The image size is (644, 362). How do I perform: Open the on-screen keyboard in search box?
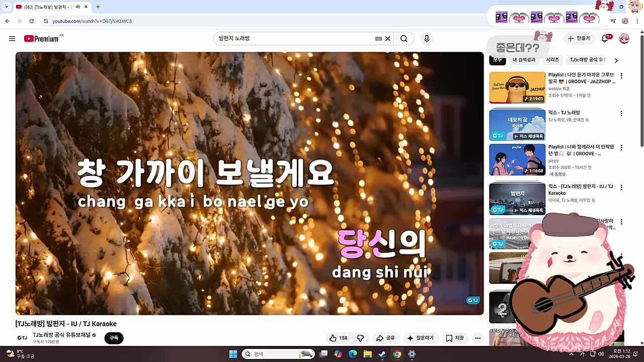pos(378,39)
